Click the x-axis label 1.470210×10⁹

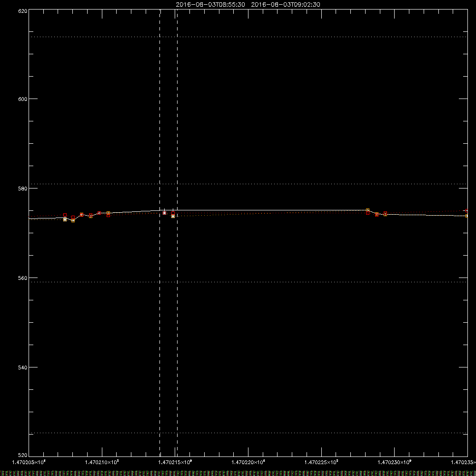pyautogui.click(x=102, y=462)
